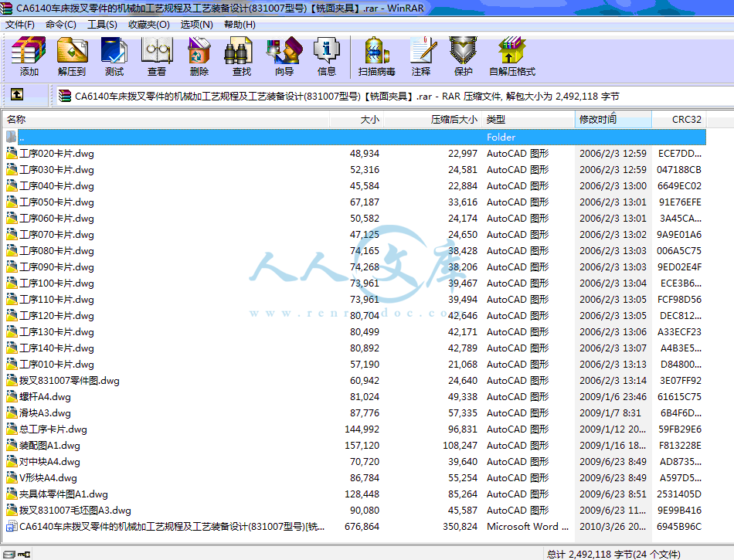734x560 pixels.
Task: Select file 工序070卡片.dwg
Action: pyautogui.click(x=56, y=234)
